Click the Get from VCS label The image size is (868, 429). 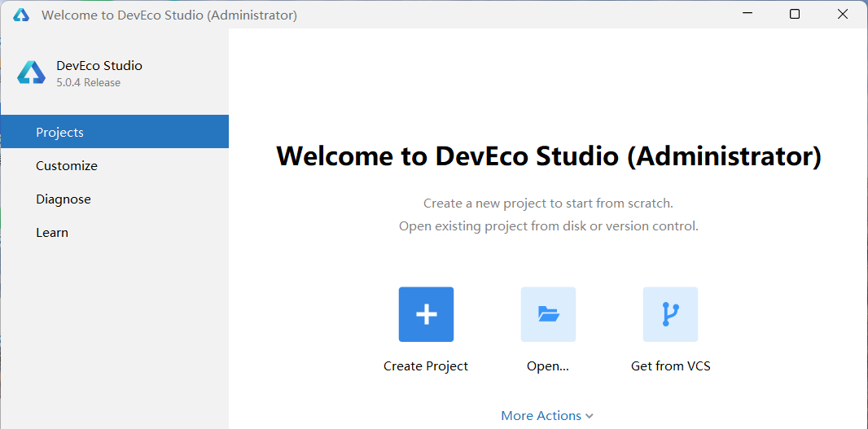click(670, 366)
